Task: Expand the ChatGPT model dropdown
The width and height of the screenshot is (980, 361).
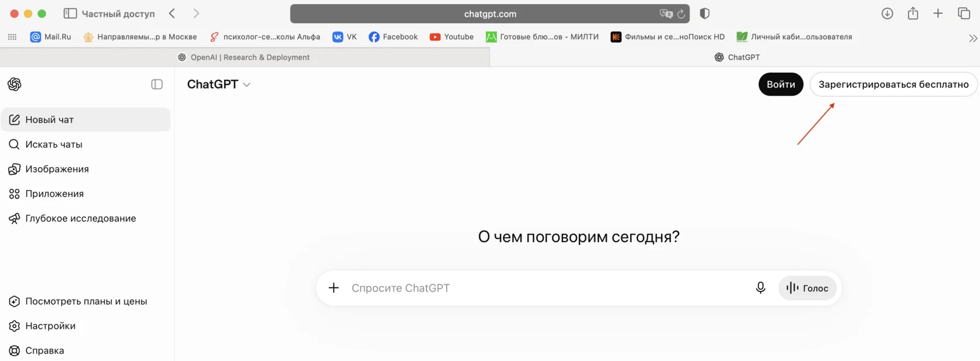Action: tap(219, 84)
